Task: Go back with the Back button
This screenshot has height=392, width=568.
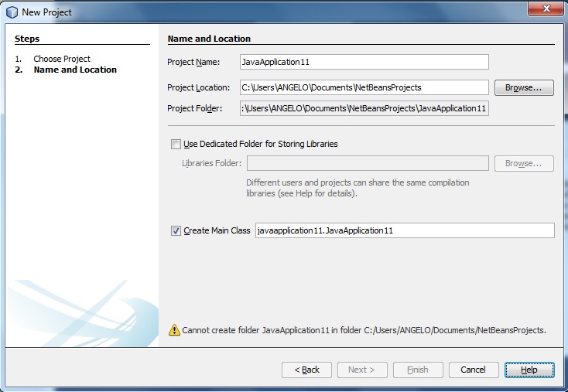Action: coord(306,370)
